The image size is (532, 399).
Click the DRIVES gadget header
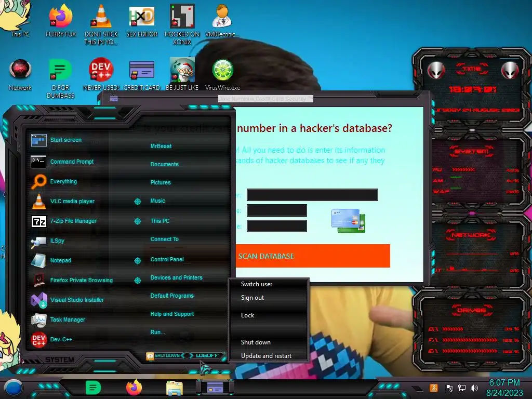471,310
